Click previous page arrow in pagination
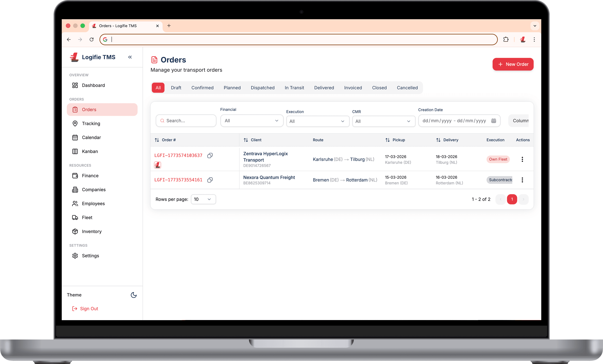The height and width of the screenshot is (364, 603). coord(500,199)
